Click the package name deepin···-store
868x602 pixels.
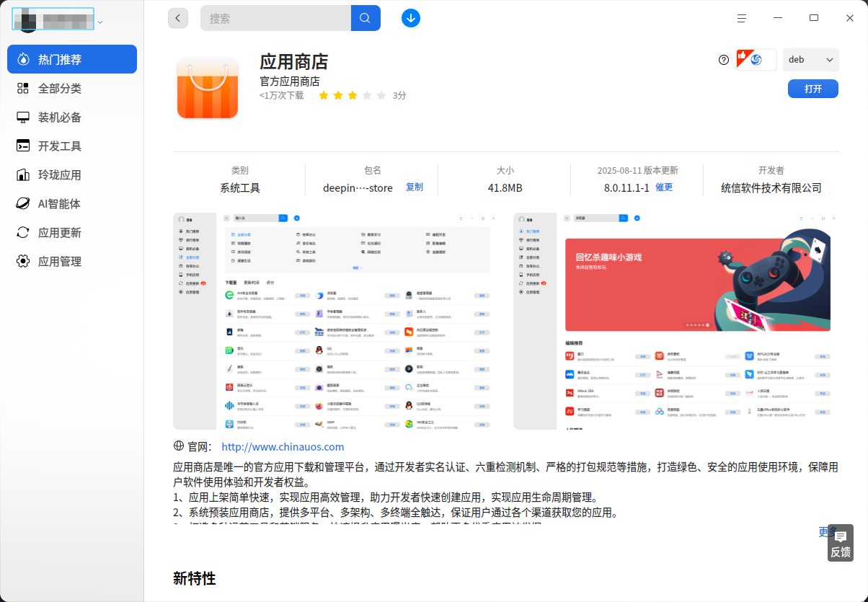tap(358, 188)
